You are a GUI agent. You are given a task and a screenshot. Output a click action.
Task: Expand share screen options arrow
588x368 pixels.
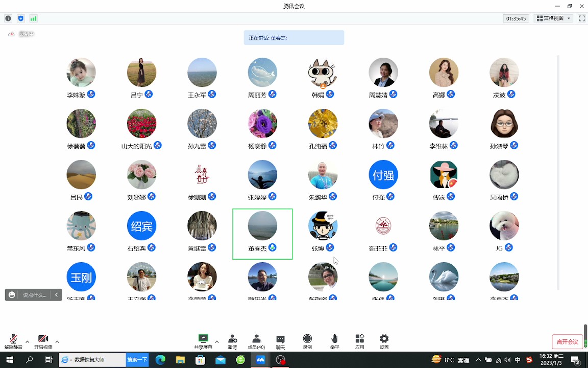click(x=217, y=341)
